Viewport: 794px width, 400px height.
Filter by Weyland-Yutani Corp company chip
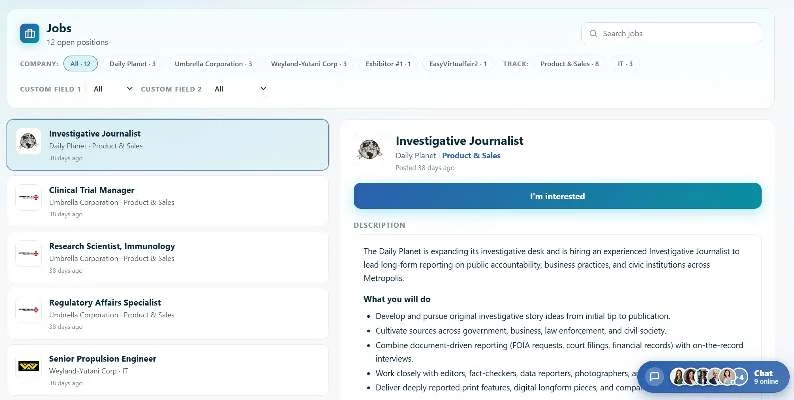point(308,64)
